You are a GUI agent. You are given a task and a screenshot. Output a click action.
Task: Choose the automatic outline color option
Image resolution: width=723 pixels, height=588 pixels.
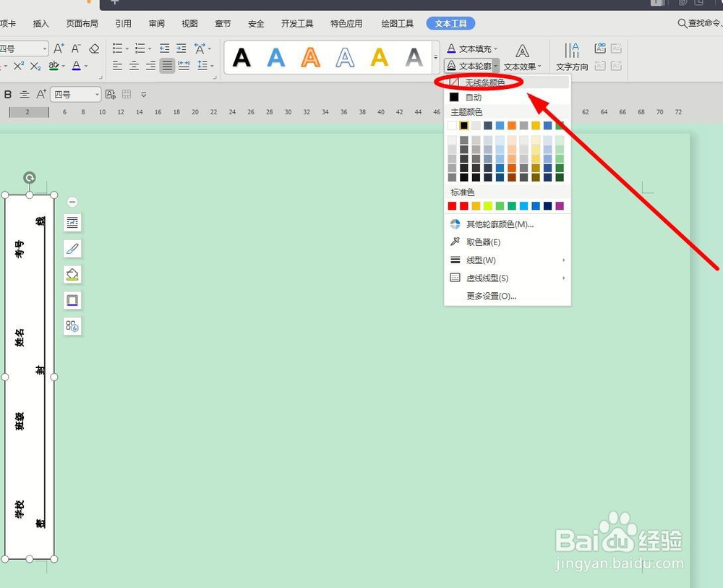tap(508, 98)
